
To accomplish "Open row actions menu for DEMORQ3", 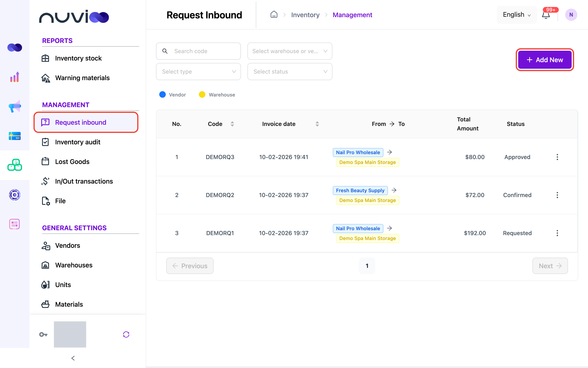I will pos(557,157).
